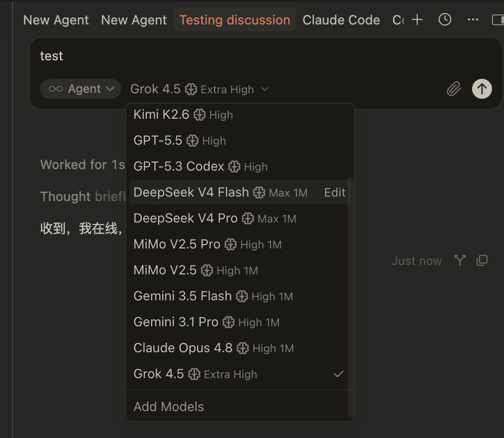Image resolution: width=504 pixels, height=438 pixels.
Task: Expand the Worked for 1s summary
Action: coord(82,165)
